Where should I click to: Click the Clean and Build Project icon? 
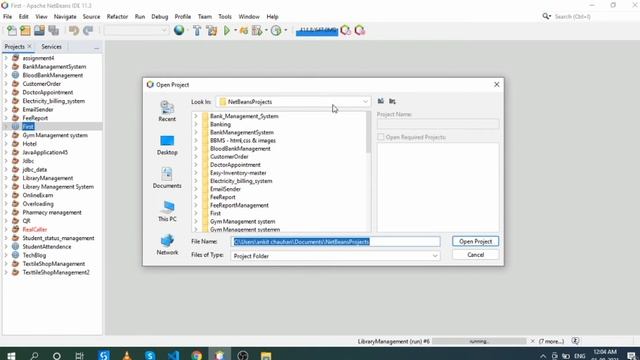(211, 31)
